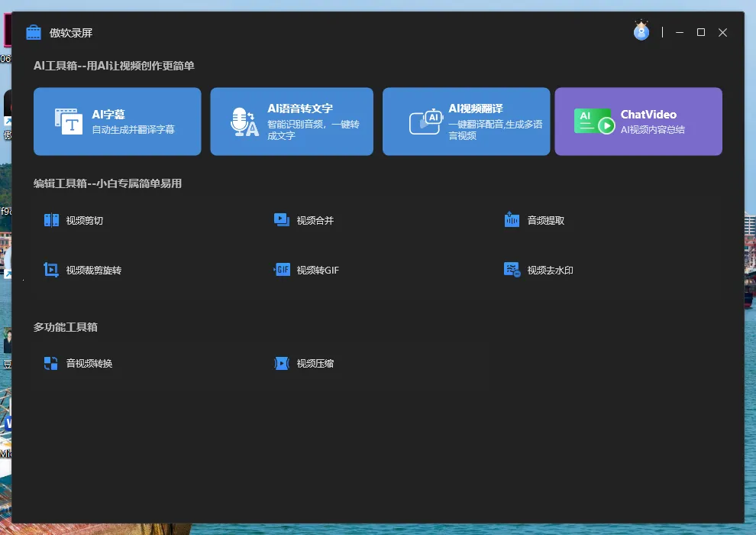Image resolution: width=756 pixels, height=535 pixels.
Task: Click the 音视频转换 converter icon
Action: [x=51, y=363]
